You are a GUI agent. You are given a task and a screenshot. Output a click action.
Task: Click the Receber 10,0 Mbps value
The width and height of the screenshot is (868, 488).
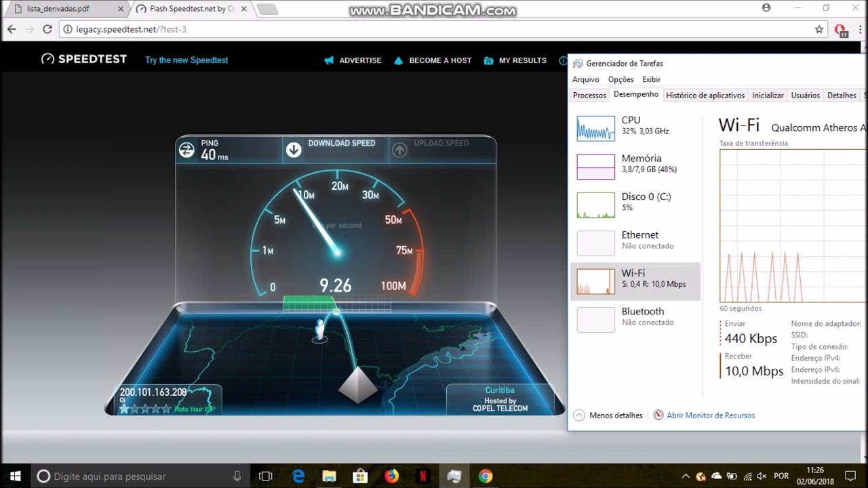pyautogui.click(x=754, y=371)
